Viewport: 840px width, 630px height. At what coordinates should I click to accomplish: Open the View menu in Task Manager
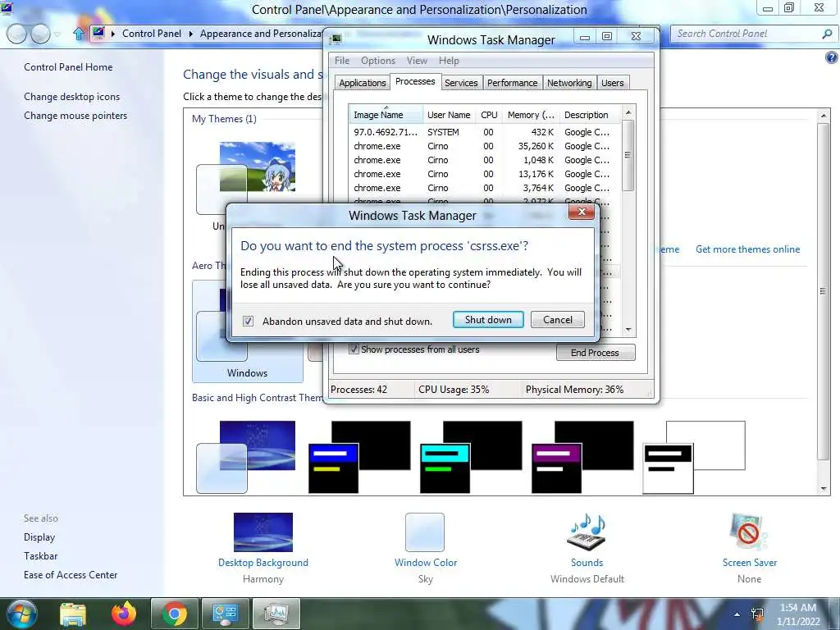[x=417, y=61]
